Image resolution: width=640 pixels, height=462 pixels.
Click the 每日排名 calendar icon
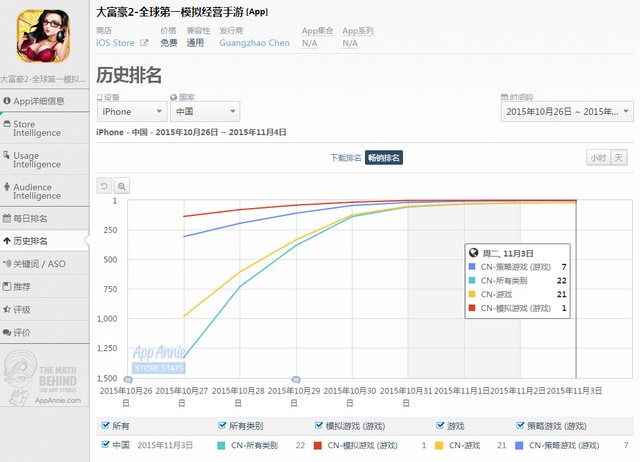pos(7,218)
